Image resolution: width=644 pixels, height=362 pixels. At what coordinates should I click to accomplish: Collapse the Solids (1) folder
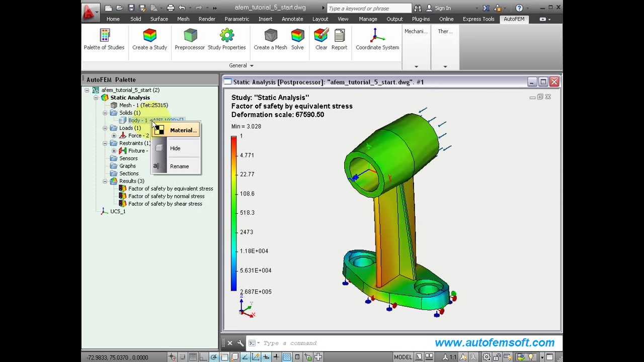click(105, 113)
